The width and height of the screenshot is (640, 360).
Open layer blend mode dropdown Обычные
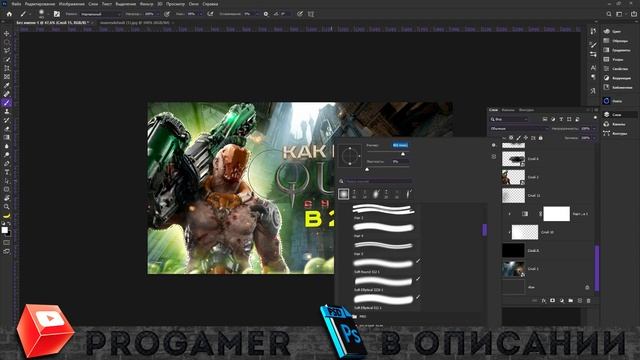tap(519, 129)
